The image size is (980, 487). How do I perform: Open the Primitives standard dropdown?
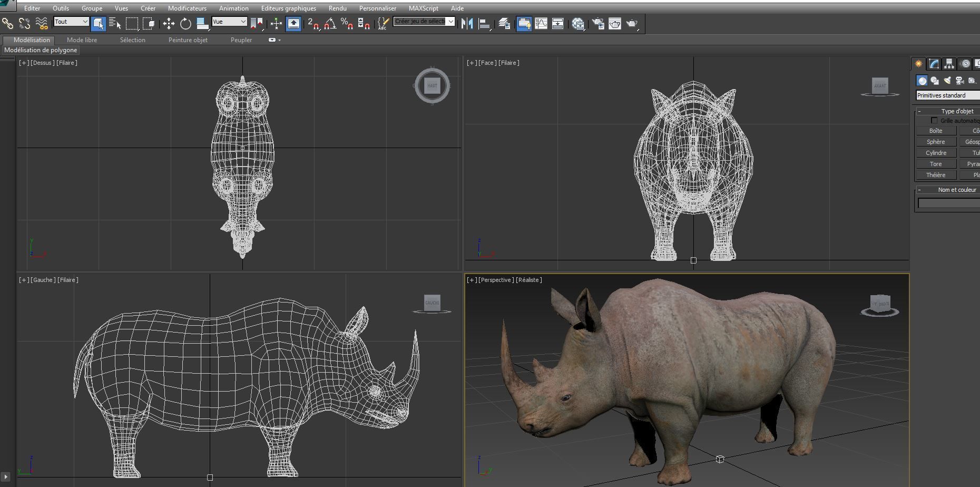tap(948, 95)
